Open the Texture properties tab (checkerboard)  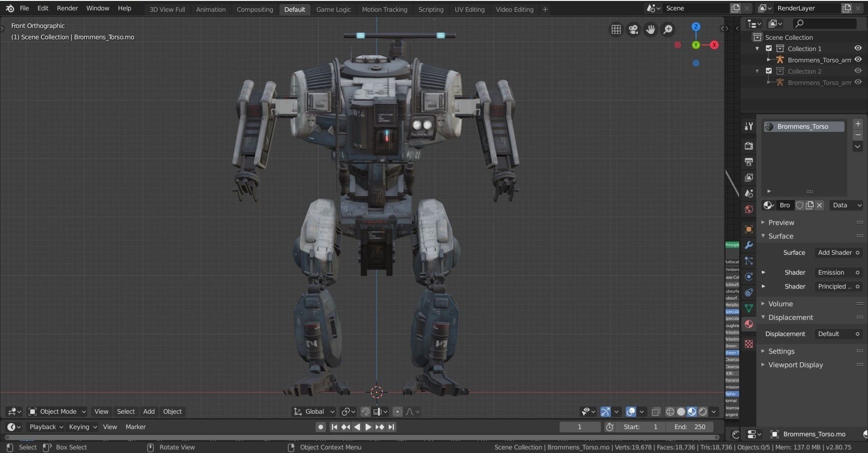click(749, 344)
